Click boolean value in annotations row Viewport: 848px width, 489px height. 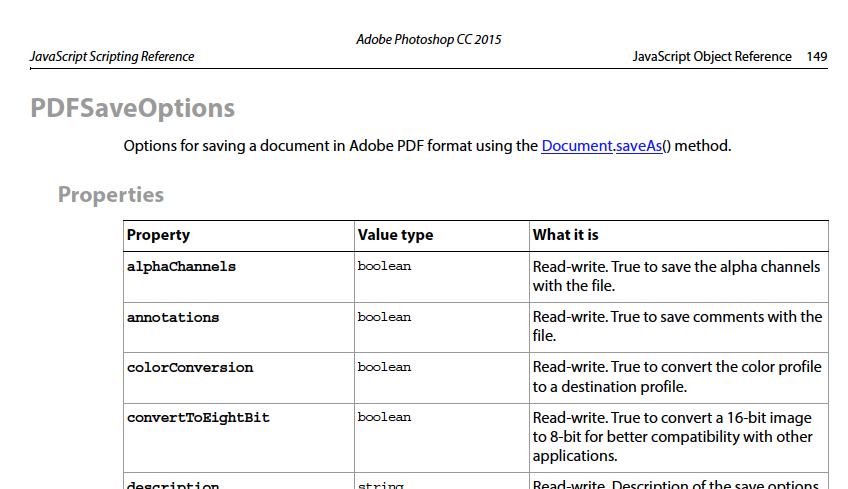click(385, 317)
